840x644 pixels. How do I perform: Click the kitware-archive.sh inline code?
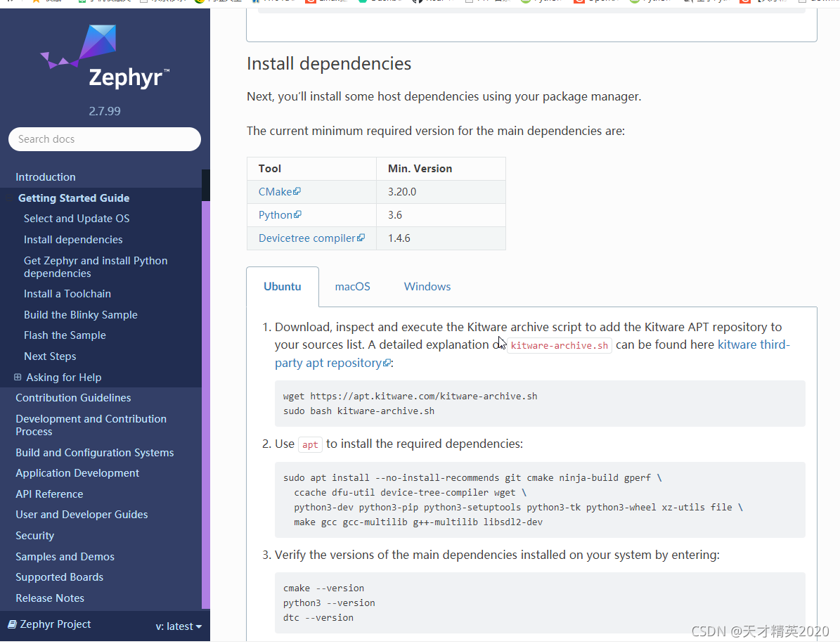[560, 346]
